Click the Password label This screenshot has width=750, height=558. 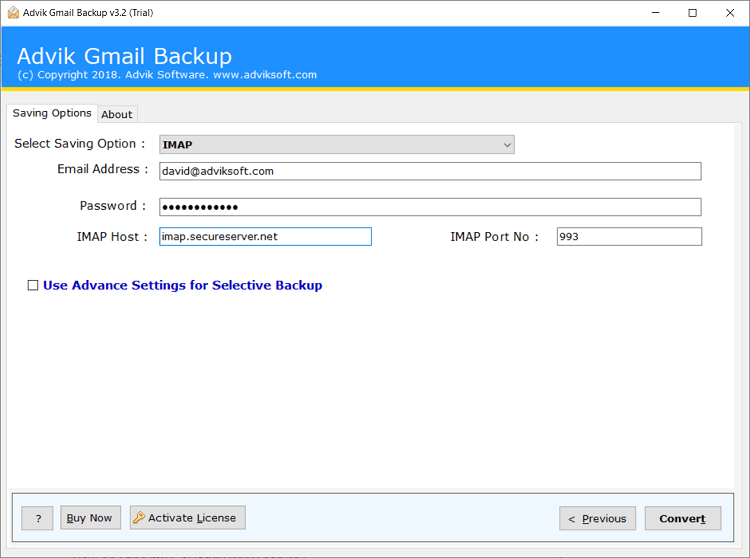112,206
